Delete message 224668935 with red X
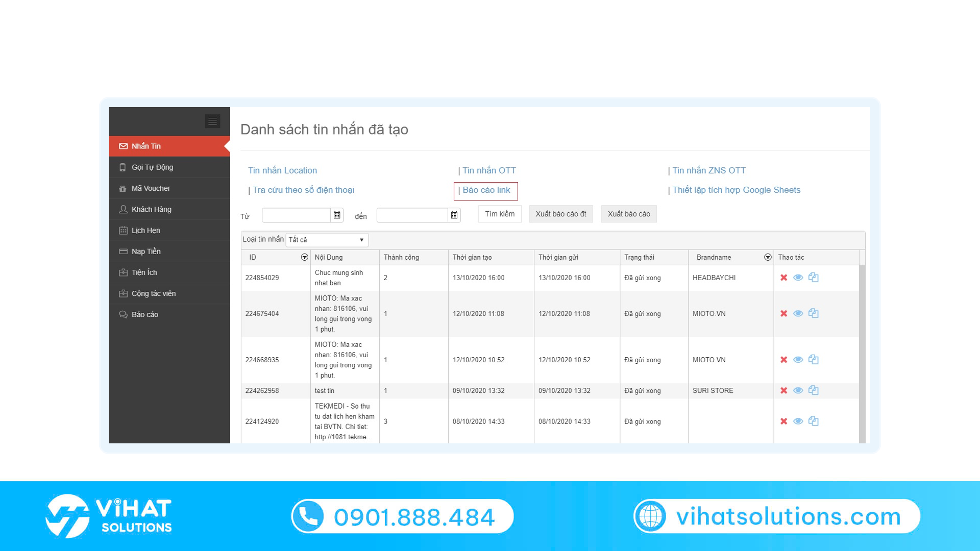The height and width of the screenshot is (551, 980). coord(783,360)
